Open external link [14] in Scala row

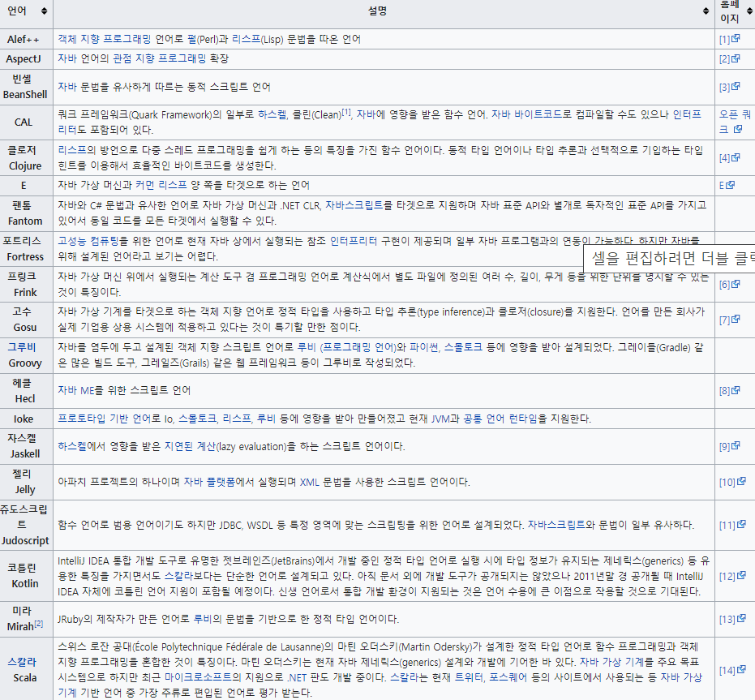731,670
